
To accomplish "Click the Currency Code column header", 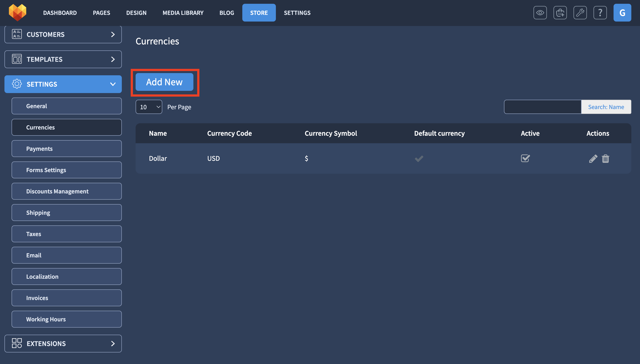I will pyautogui.click(x=229, y=133).
